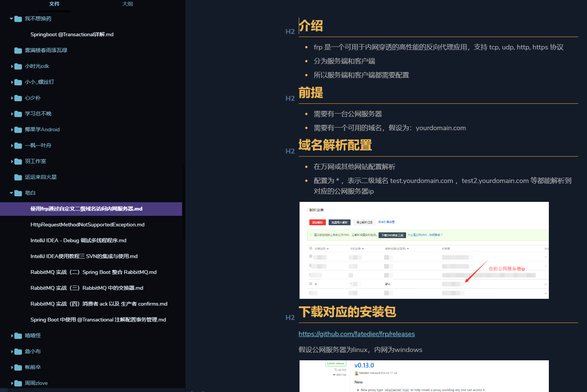Click the 嘻嘻怪 folder icon

[x=18, y=336]
